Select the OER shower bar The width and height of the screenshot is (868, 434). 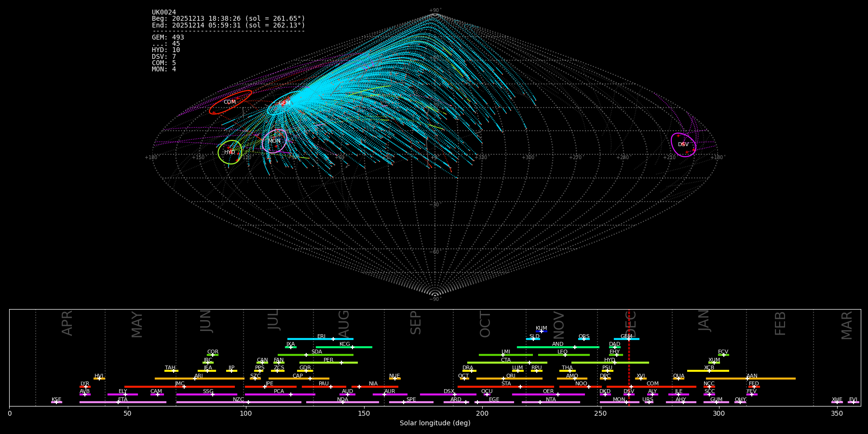pyautogui.click(x=548, y=394)
